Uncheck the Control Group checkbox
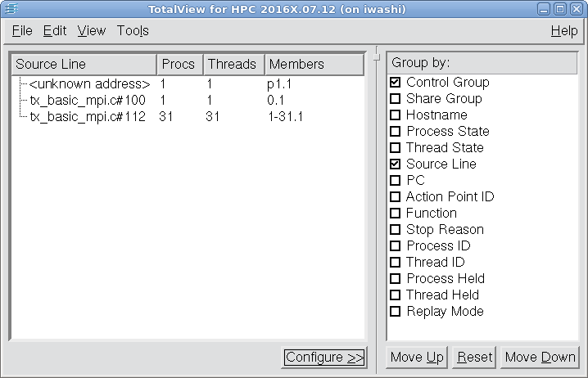This screenshot has height=378, width=588. coord(396,83)
